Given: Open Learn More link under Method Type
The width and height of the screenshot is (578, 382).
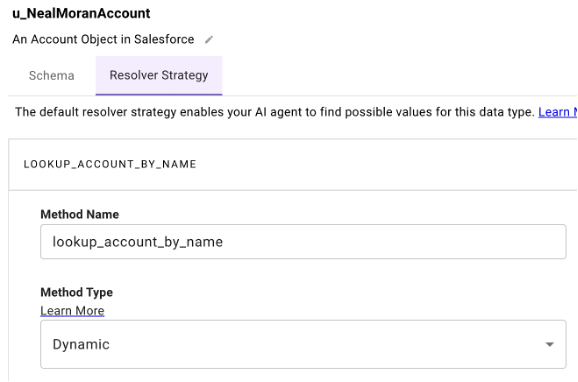Looking at the screenshot, I should 72,310.
